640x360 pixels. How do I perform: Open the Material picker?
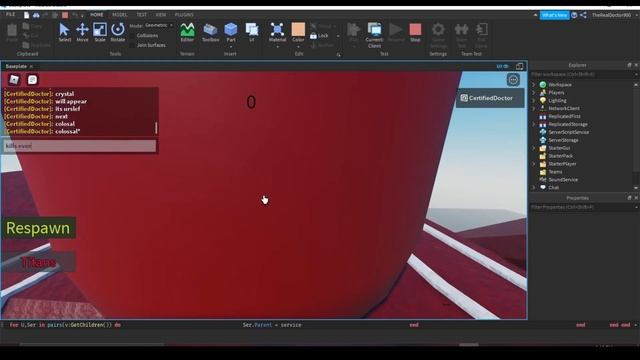pos(277,33)
